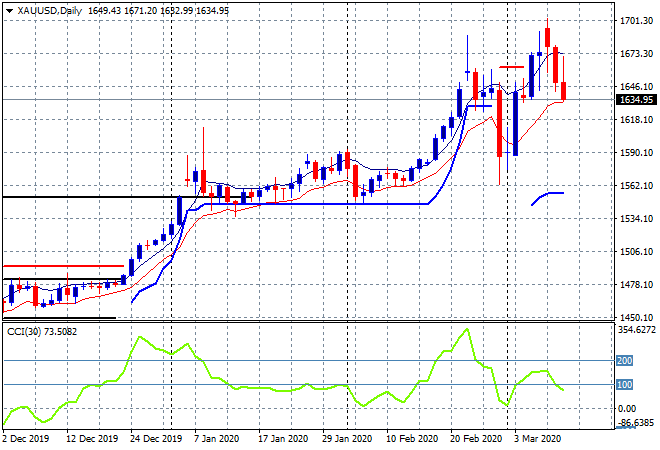Click the 1478.10 price axis label
This screenshot has width=660, height=450.
coord(636,285)
